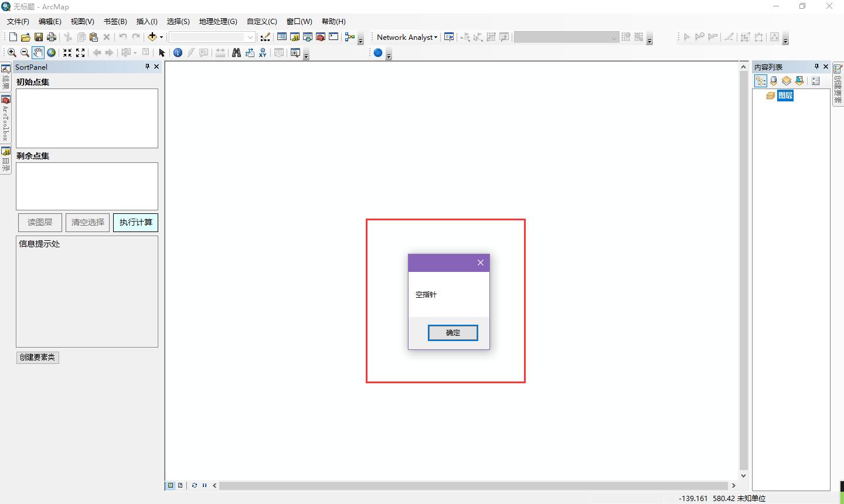Click the 初始点集 list box
This screenshot has width=844, height=504.
(87, 118)
